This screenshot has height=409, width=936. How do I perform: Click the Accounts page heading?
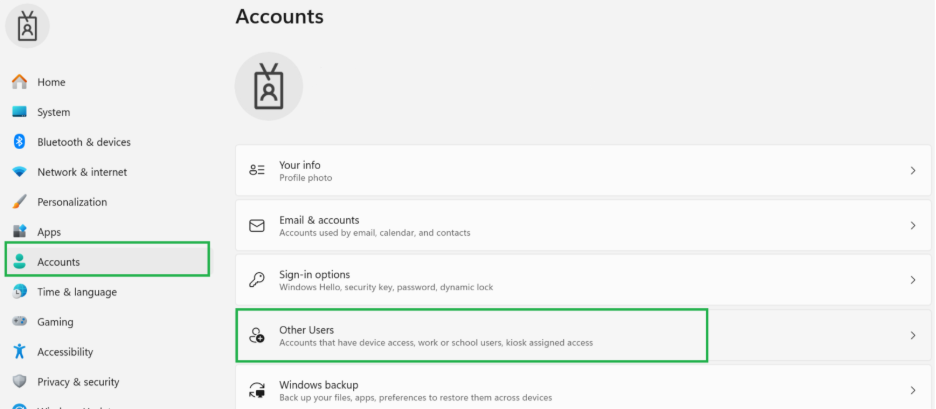click(279, 16)
